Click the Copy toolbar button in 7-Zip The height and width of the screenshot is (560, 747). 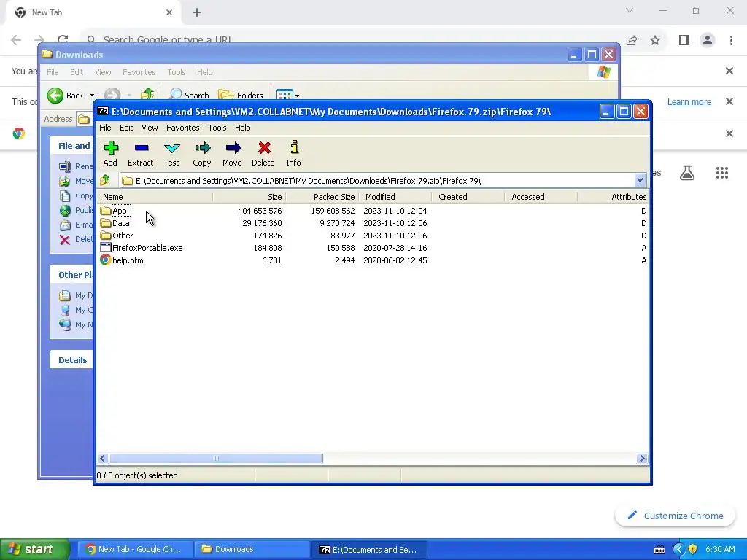[202, 153]
